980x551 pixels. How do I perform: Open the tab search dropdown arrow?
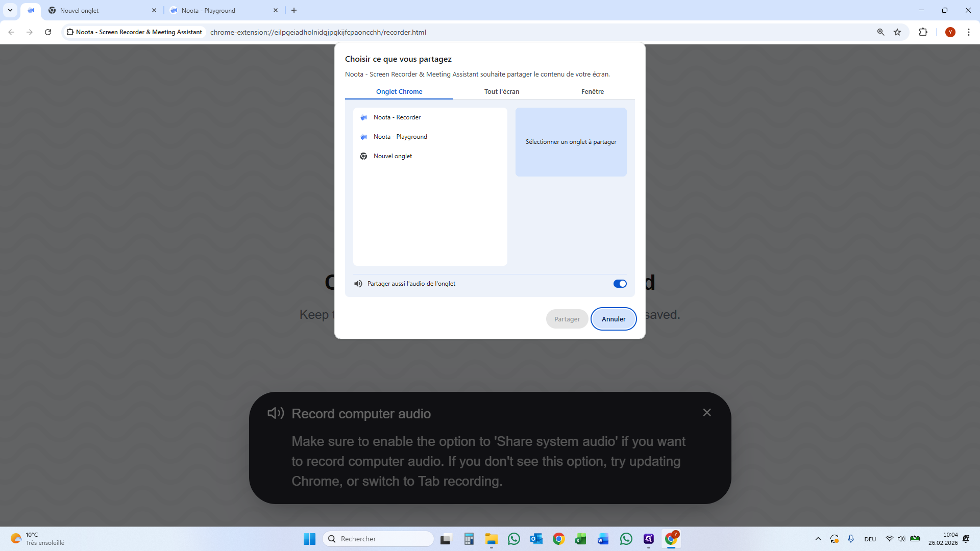[10, 10]
